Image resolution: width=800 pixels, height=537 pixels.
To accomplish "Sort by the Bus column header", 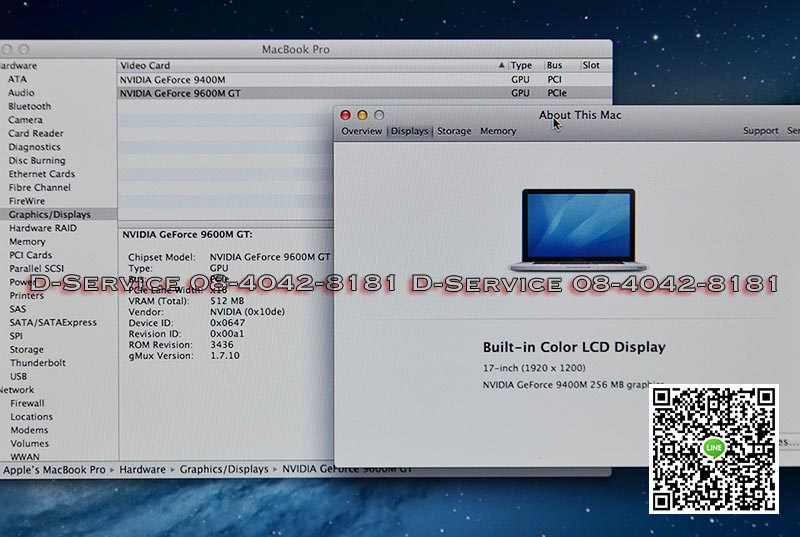I will click(554, 65).
